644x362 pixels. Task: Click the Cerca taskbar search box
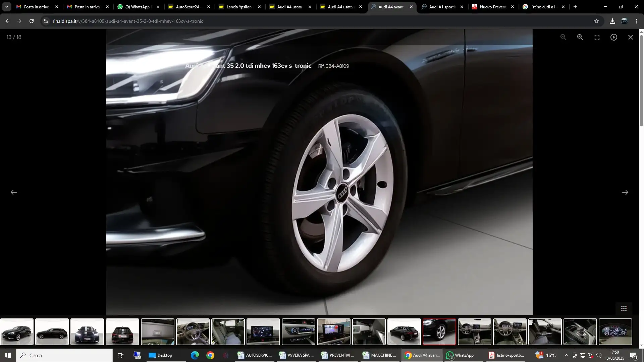click(64, 355)
